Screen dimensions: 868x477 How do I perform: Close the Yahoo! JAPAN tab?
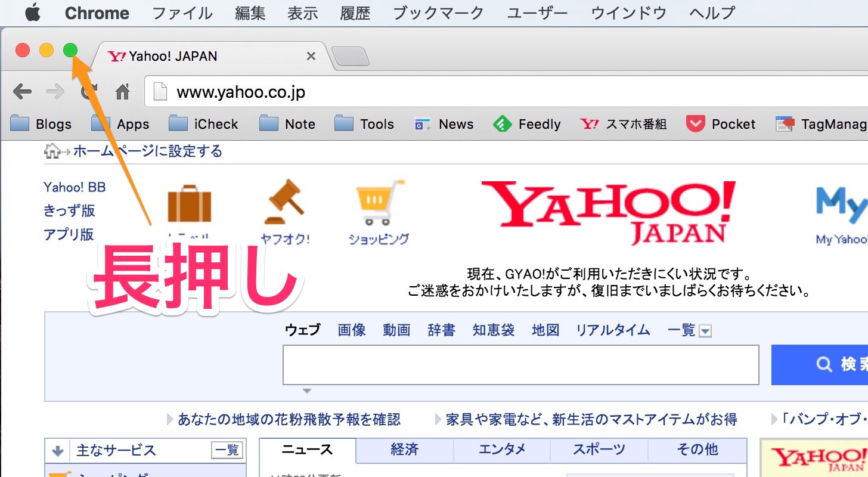pyautogui.click(x=311, y=57)
